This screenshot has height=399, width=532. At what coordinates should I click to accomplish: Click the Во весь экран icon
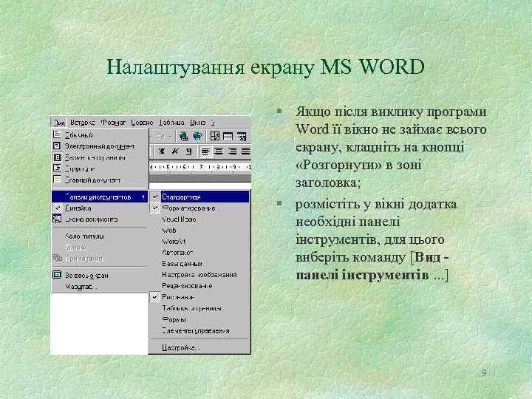[57, 275]
